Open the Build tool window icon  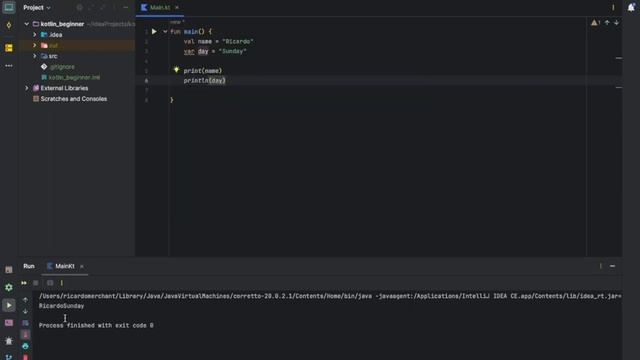[9, 269]
